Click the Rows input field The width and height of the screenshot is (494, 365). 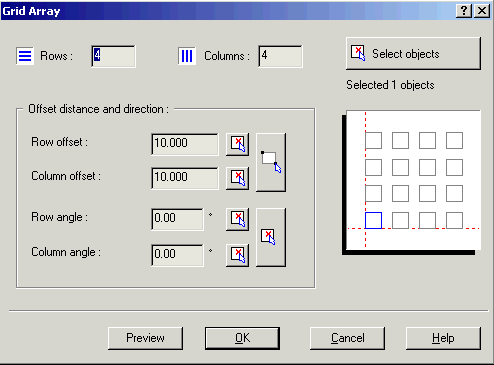pyautogui.click(x=113, y=56)
